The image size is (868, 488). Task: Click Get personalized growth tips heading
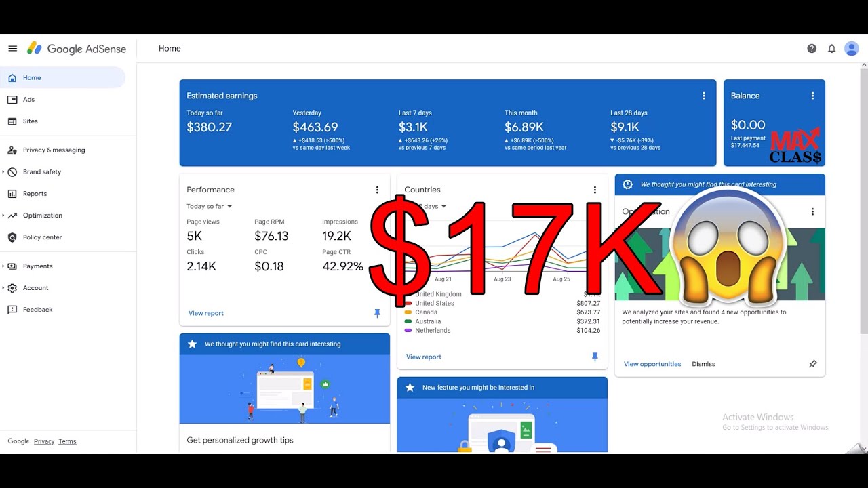[240, 440]
